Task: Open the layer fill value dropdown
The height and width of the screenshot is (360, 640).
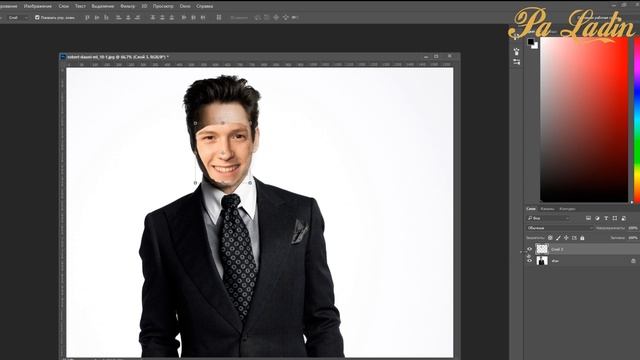Action: coord(633,238)
